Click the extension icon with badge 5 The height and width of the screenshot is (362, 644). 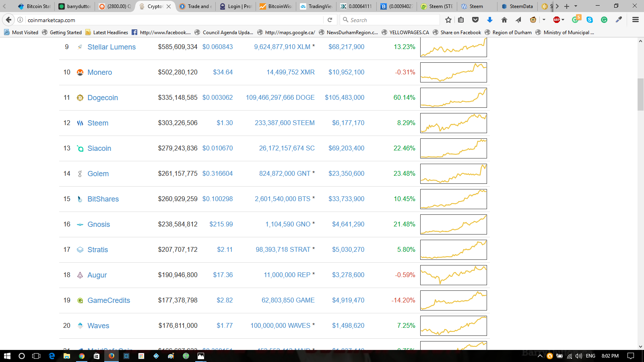click(x=576, y=19)
